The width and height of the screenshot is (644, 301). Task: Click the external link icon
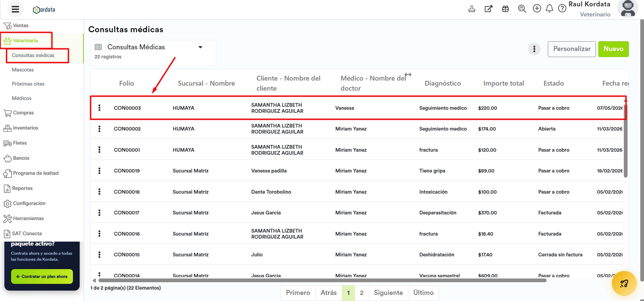[x=488, y=9]
